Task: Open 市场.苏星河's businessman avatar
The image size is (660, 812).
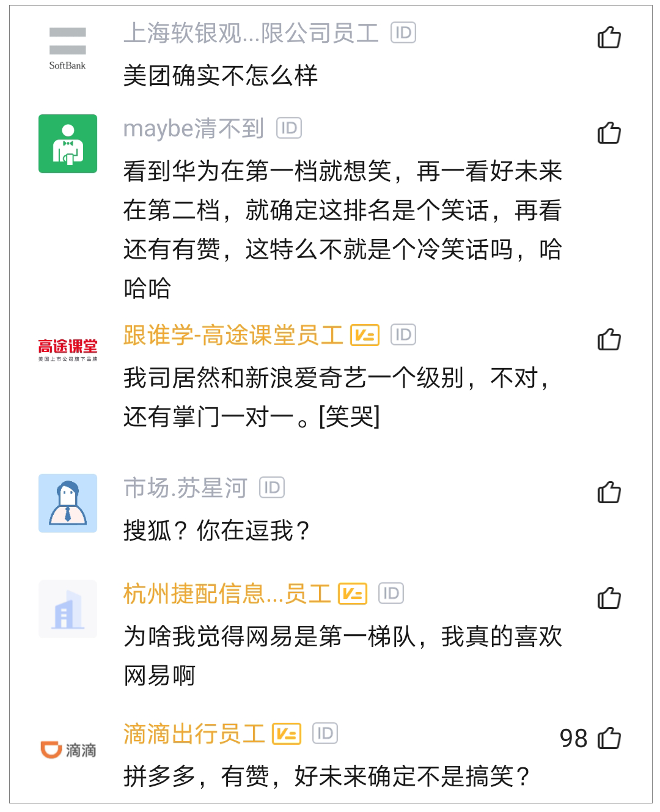Action: click(68, 503)
